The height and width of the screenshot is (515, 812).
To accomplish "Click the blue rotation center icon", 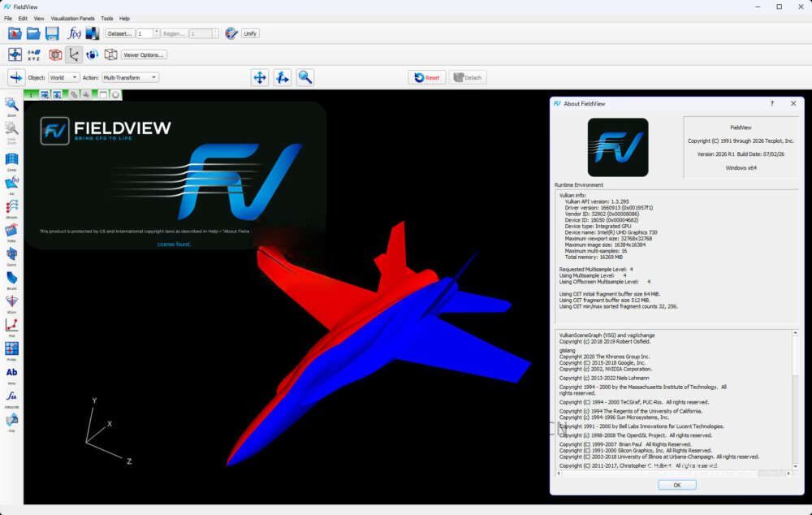I will click(x=93, y=54).
